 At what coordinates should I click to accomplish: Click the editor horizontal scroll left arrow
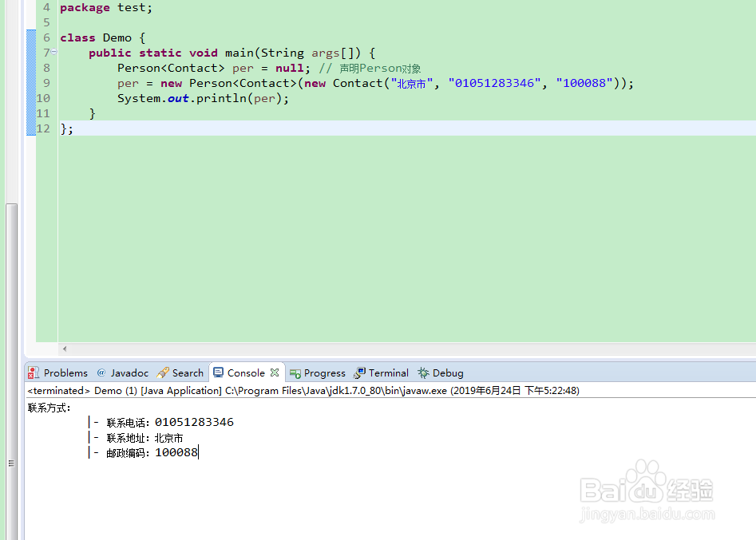(65, 349)
